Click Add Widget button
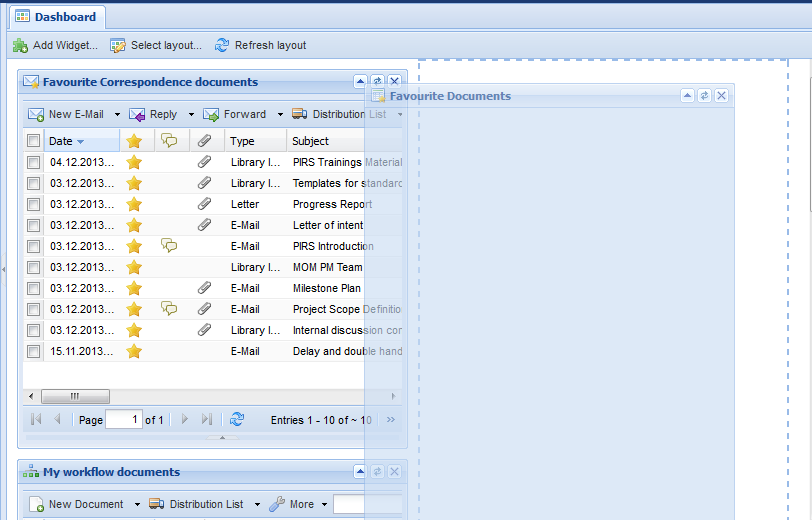Viewport: 812px width, 520px height. point(55,46)
